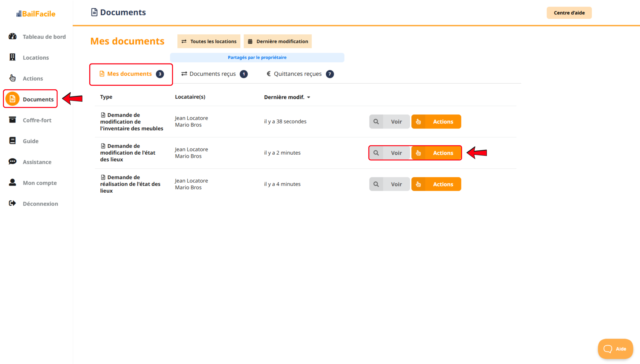Open Mon compte person icon

click(13, 182)
